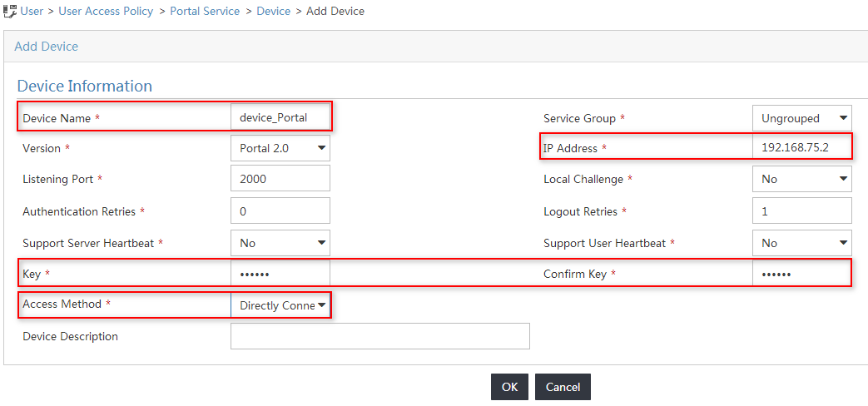This screenshot has height=406, width=868.
Task: Click the Authentication Retries field
Action: [280, 210]
